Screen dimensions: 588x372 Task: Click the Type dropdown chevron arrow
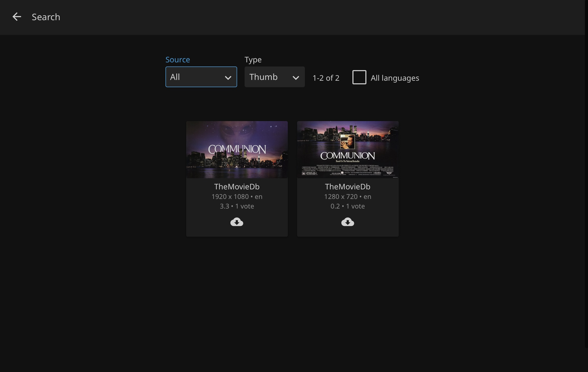(x=296, y=78)
